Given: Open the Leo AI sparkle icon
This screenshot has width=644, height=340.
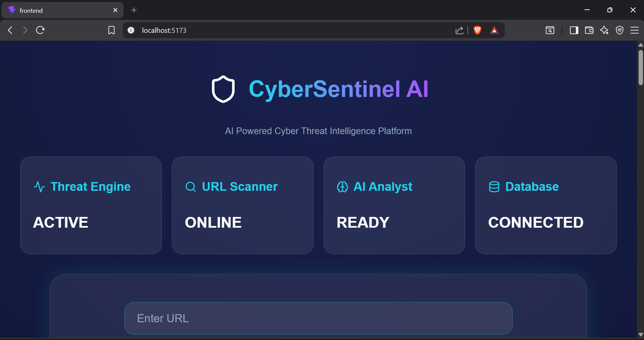Looking at the screenshot, I should (x=604, y=30).
